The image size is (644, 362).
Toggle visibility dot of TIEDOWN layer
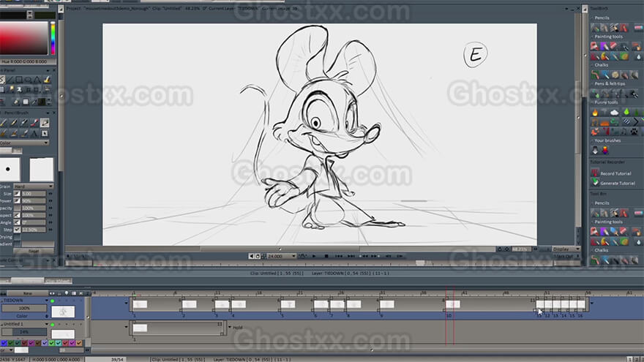(x=52, y=301)
